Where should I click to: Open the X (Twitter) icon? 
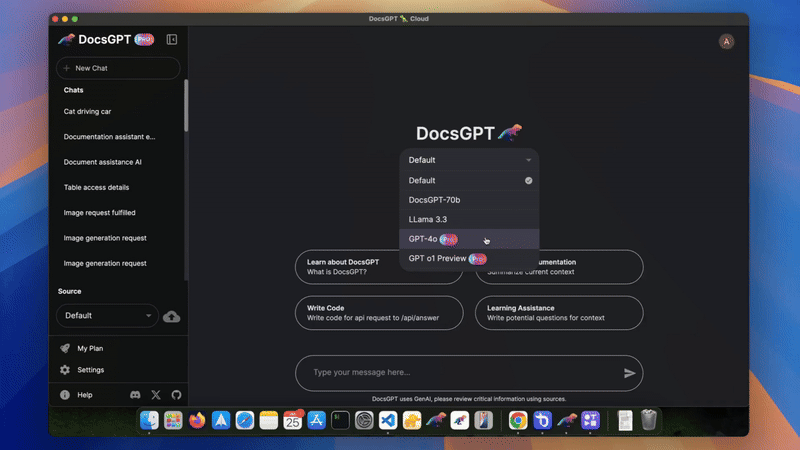pos(156,395)
